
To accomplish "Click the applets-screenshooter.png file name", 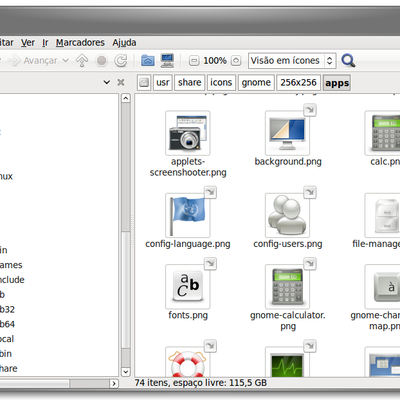I will (x=188, y=167).
